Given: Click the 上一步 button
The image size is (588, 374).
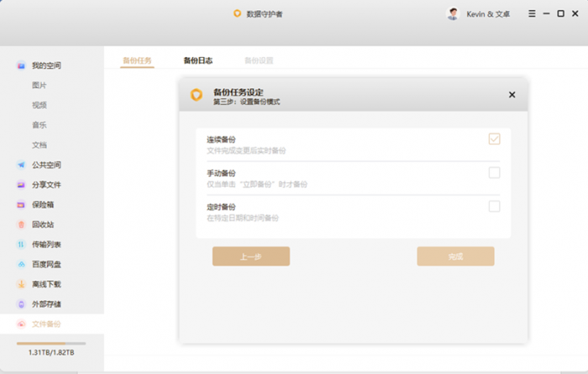Looking at the screenshot, I should pos(250,256).
